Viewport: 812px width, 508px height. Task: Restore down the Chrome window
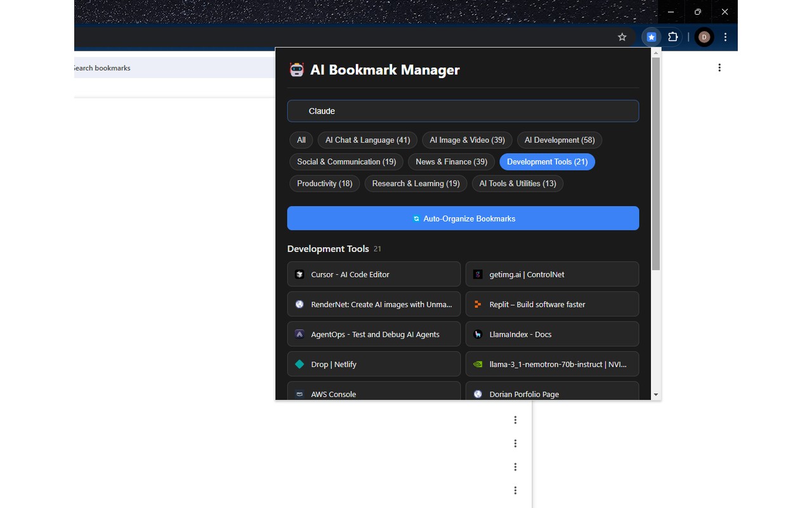pyautogui.click(x=698, y=11)
